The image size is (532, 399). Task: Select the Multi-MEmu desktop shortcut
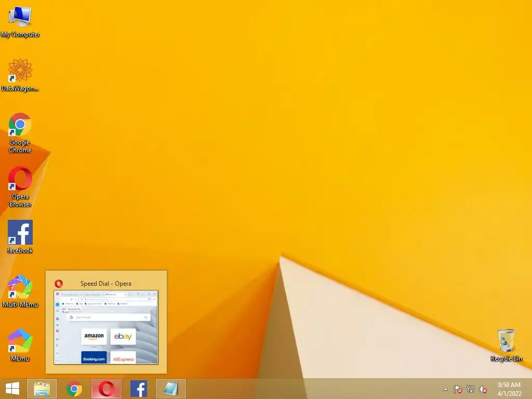point(20,291)
